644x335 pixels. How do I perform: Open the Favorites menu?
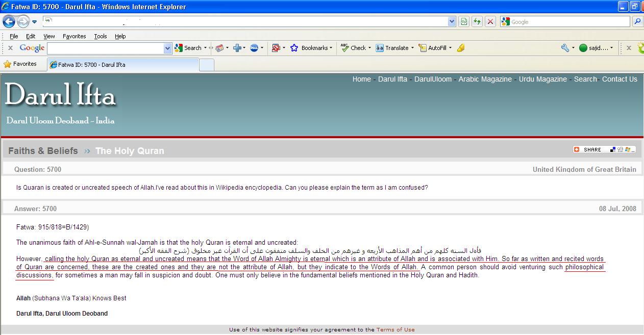coord(75,36)
